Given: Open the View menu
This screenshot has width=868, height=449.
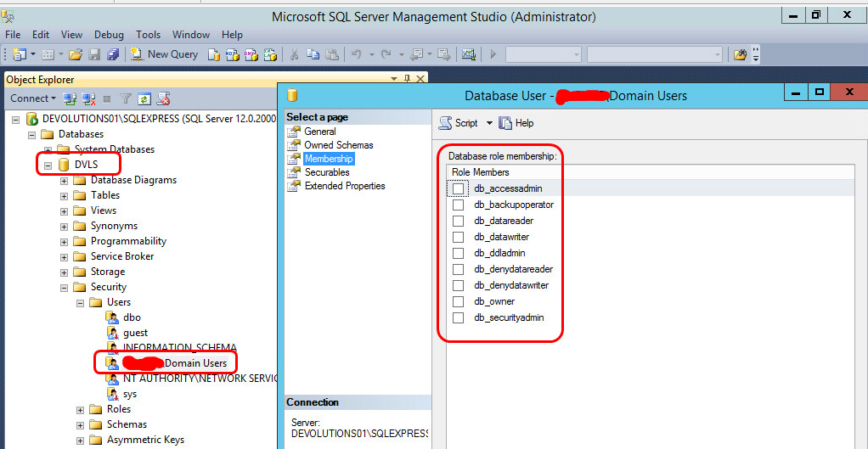Looking at the screenshot, I should [x=71, y=34].
